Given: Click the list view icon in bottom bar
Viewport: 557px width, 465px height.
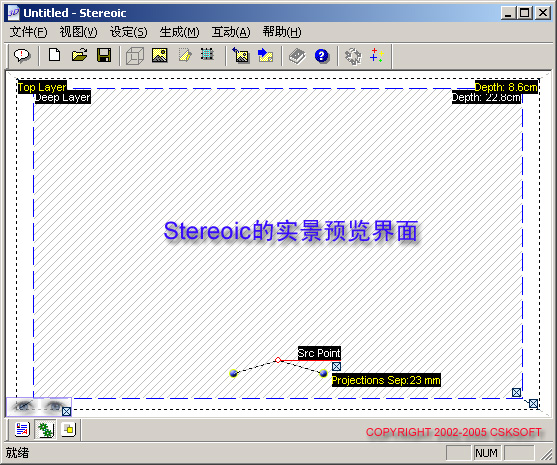Looking at the screenshot, I should click(x=22, y=429).
